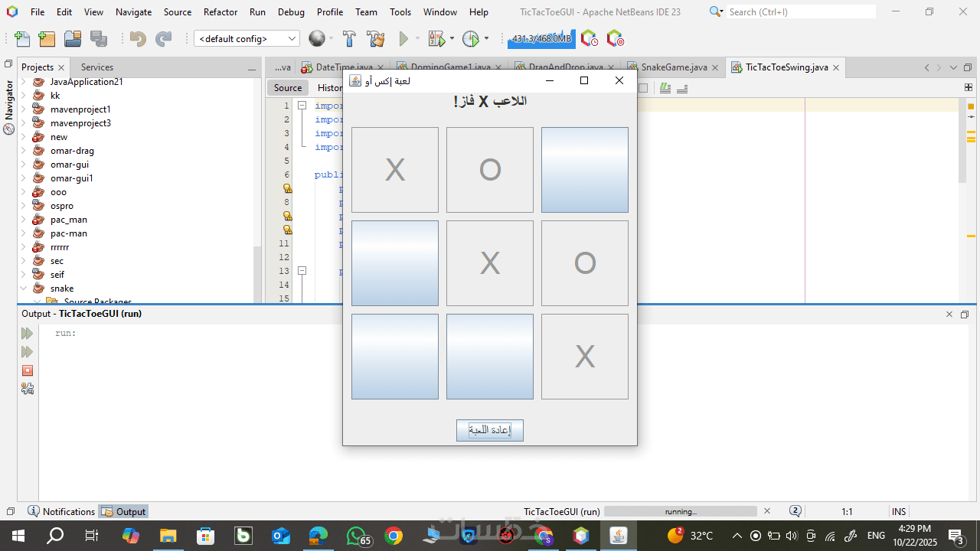Expand the JavaApplication21 project node
The image size is (980, 551).
click(23, 82)
